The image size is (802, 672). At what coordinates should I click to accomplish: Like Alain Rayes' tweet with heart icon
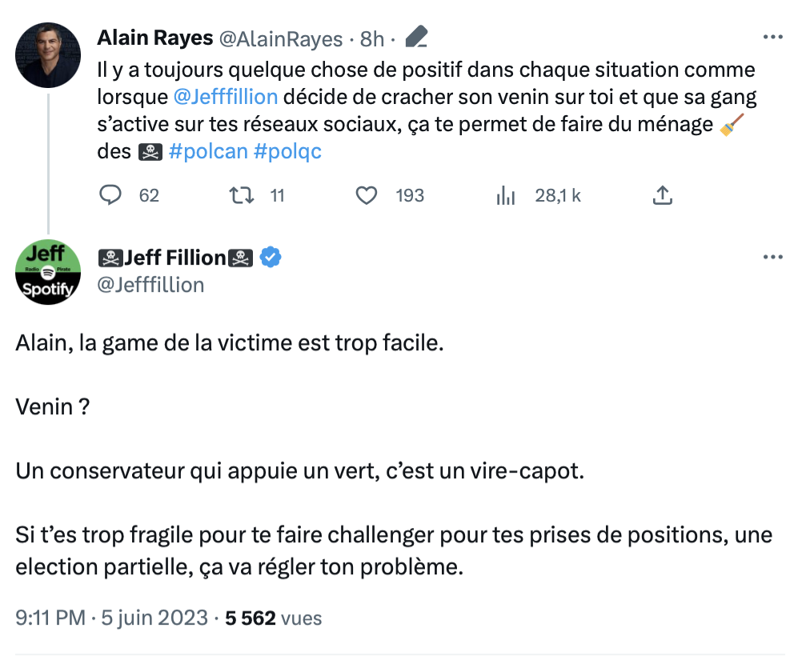coord(367,195)
